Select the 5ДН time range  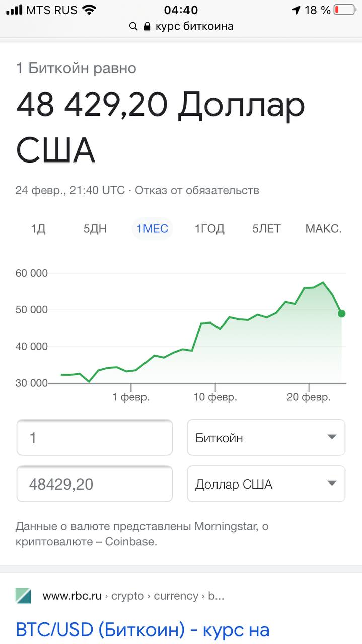point(95,229)
